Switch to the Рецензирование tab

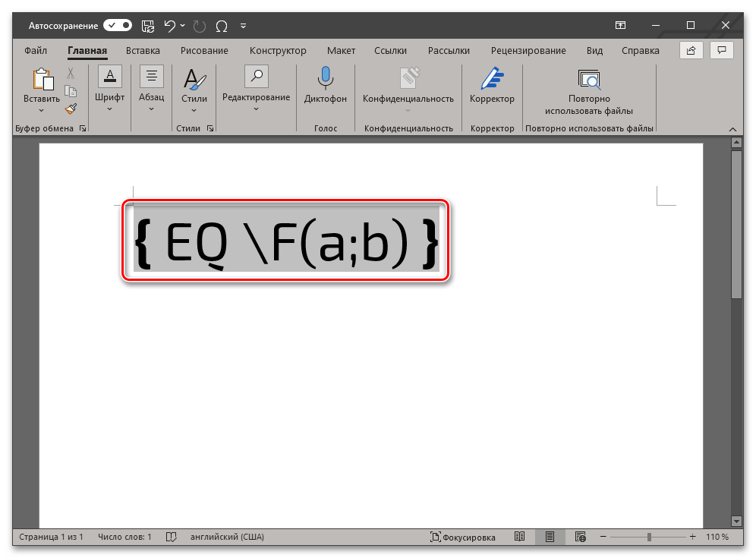coord(528,51)
